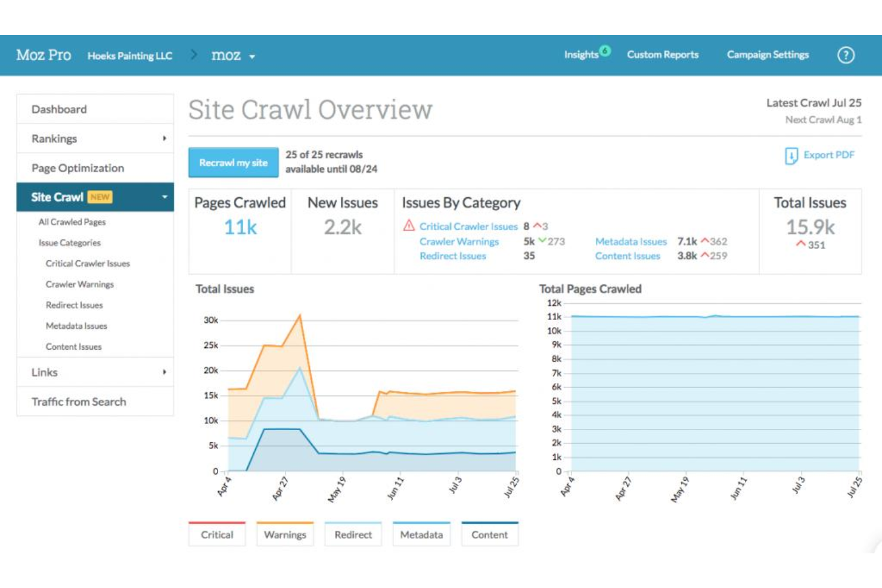Expand the Links submenu arrow
The height and width of the screenshot is (588, 882).
164,372
